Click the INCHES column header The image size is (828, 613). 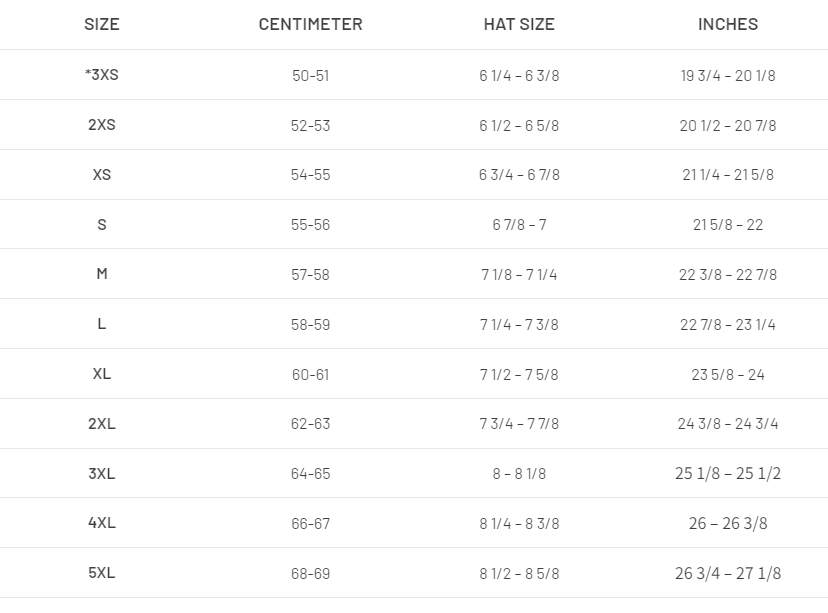click(x=728, y=24)
